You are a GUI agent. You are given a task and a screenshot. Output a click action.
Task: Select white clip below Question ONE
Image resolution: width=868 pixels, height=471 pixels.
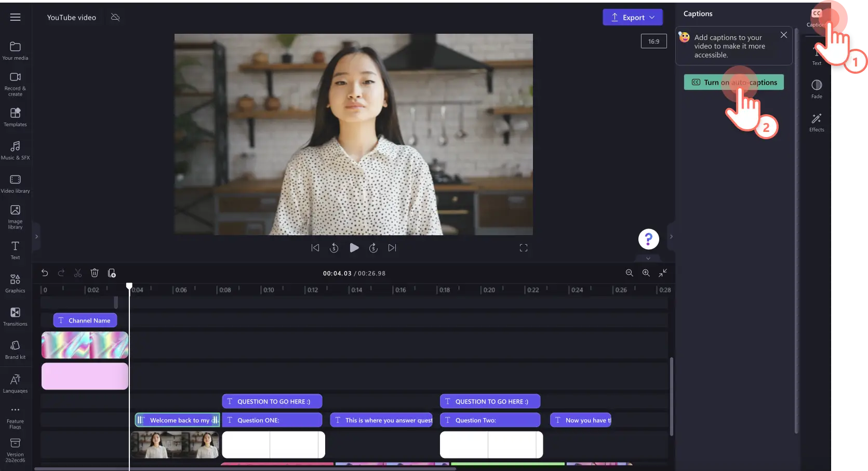click(273, 445)
